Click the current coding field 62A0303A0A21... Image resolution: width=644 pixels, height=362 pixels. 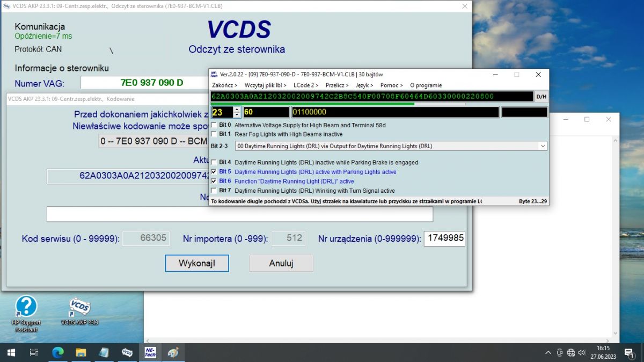click(x=128, y=176)
